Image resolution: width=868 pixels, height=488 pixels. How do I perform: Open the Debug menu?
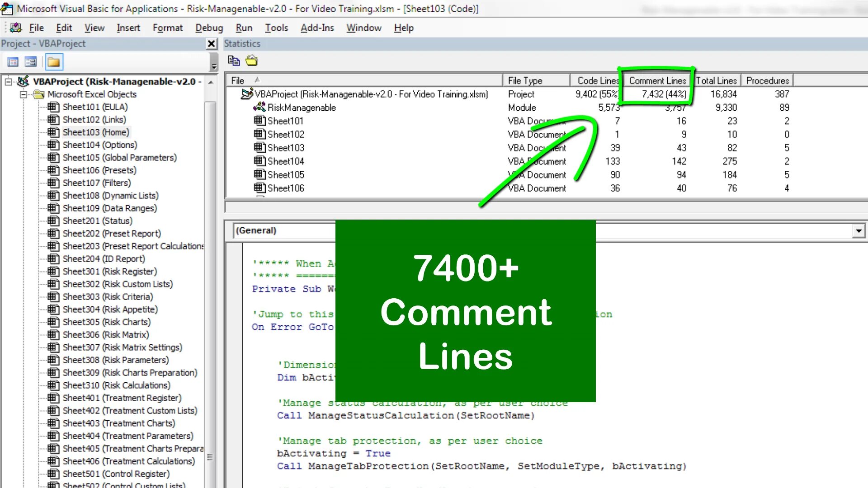[x=209, y=28]
